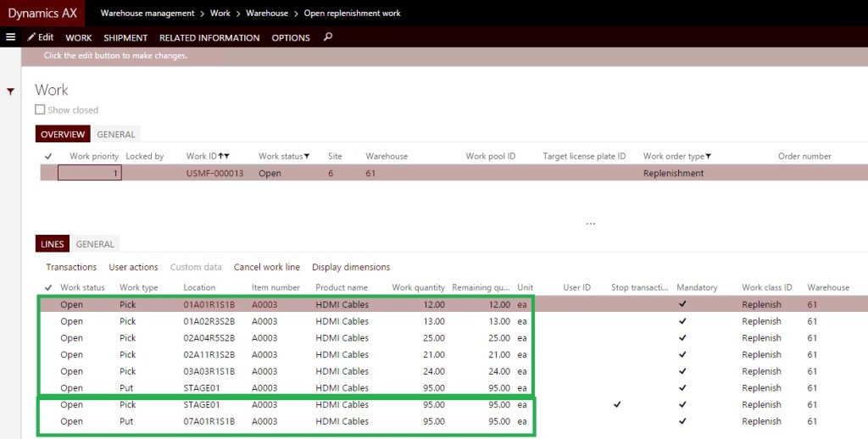The height and width of the screenshot is (439, 868).
Task: Switch to the GENERAL tab beside OVERVIEW
Action: (x=116, y=135)
